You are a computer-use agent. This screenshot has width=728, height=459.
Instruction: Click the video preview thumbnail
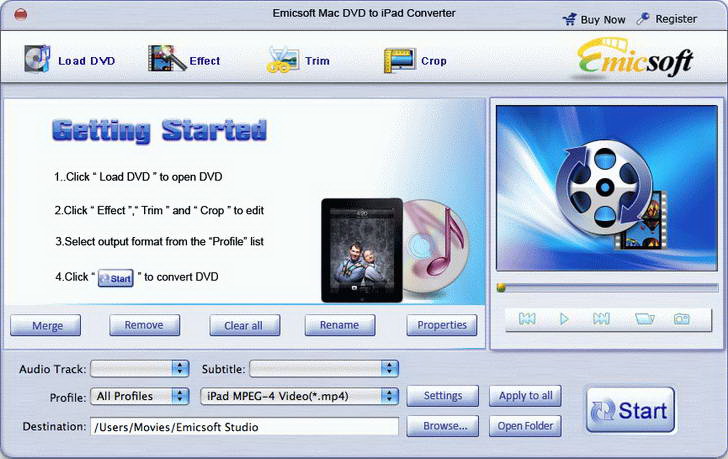tap(607, 188)
